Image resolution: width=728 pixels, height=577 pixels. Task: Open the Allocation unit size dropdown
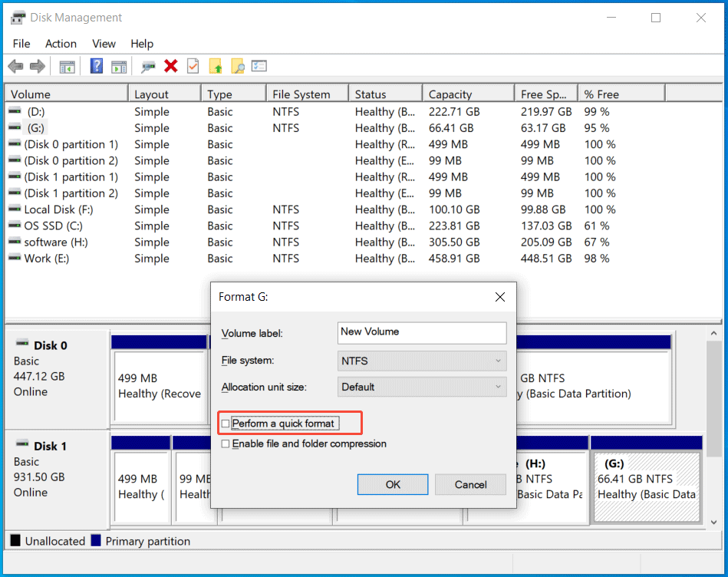pos(422,387)
